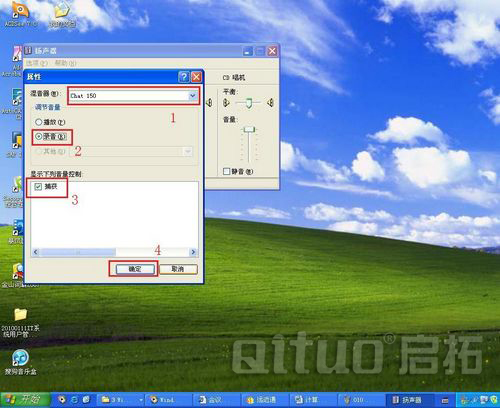
Task: Click the question mark help icon in Properties
Action: [x=184, y=77]
